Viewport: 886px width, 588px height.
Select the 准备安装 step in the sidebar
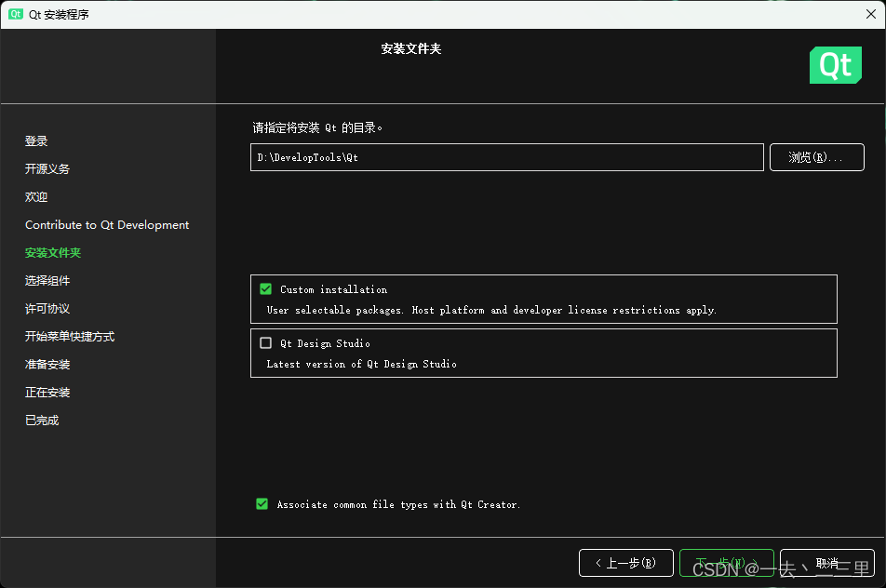point(47,365)
